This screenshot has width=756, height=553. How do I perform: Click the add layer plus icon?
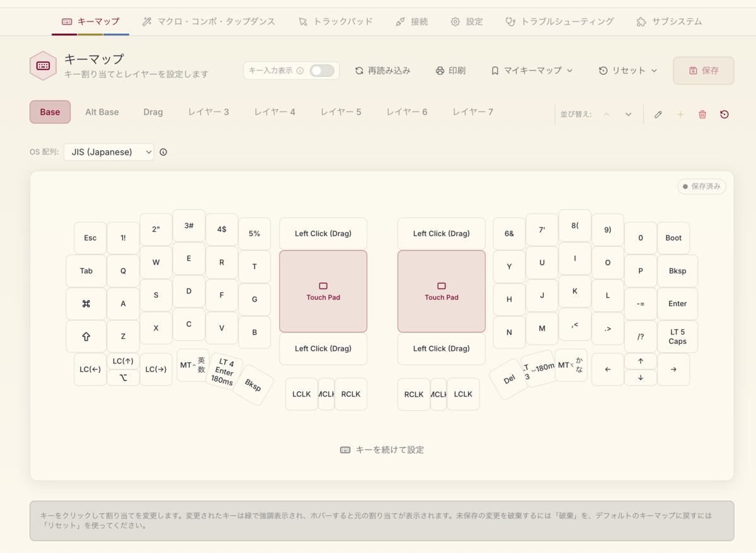(680, 115)
